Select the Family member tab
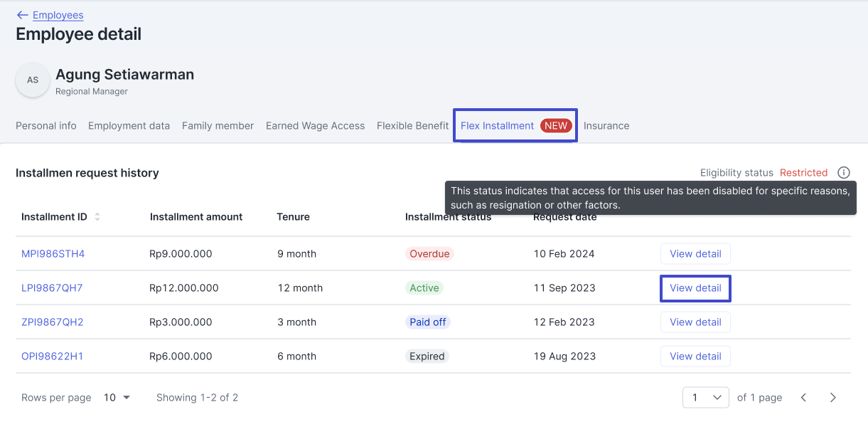The width and height of the screenshot is (868, 422). pyautogui.click(x=218, y=126)
